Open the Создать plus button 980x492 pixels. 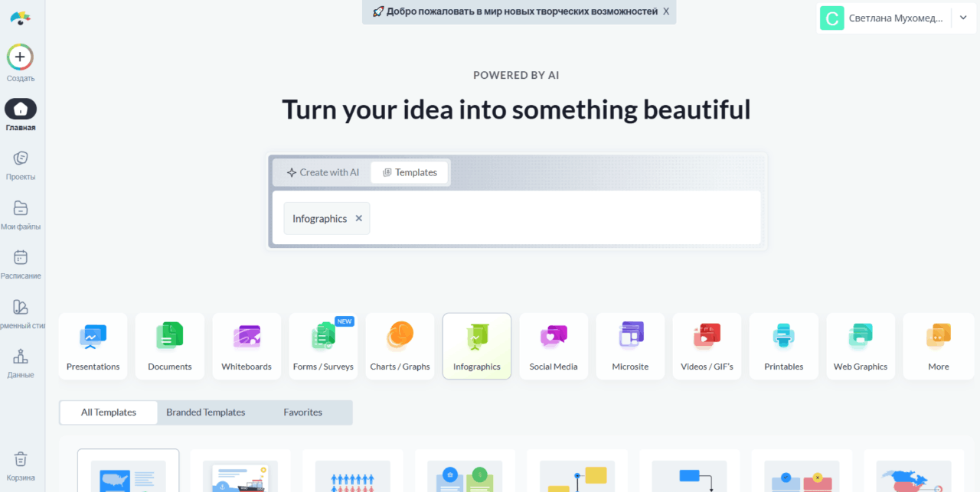pyautogui.click(x=21, y=57)
